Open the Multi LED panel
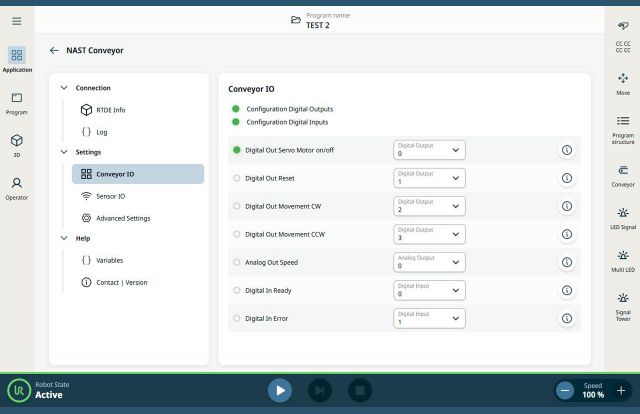This screenshot has height=414, width=640. [x=623, y=261]
